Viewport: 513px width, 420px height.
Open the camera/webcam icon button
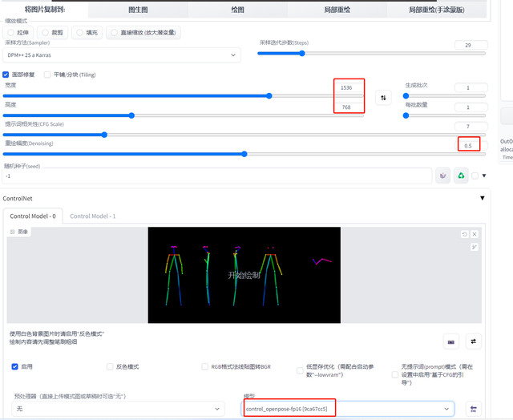coord(450,341)
